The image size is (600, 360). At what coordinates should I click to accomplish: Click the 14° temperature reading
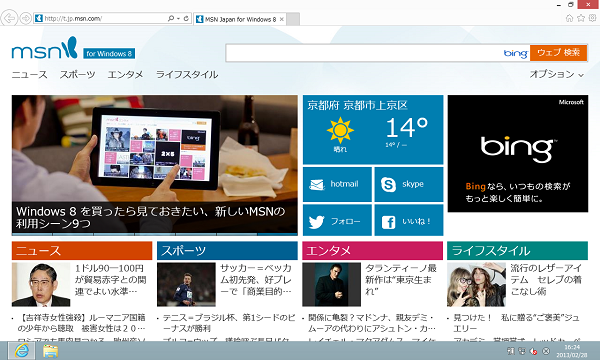(406, 128)
